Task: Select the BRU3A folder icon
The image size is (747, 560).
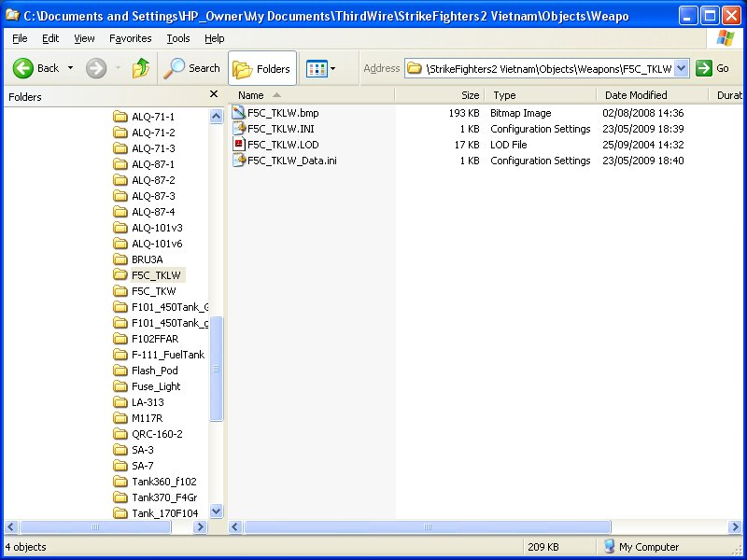Action: point(120,259)
